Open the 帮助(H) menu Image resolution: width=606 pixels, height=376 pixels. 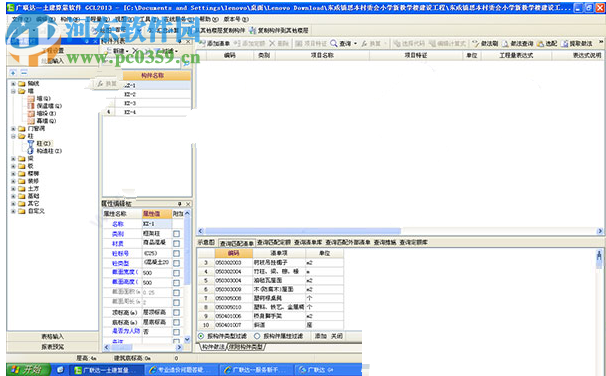[x=209, y=19]
